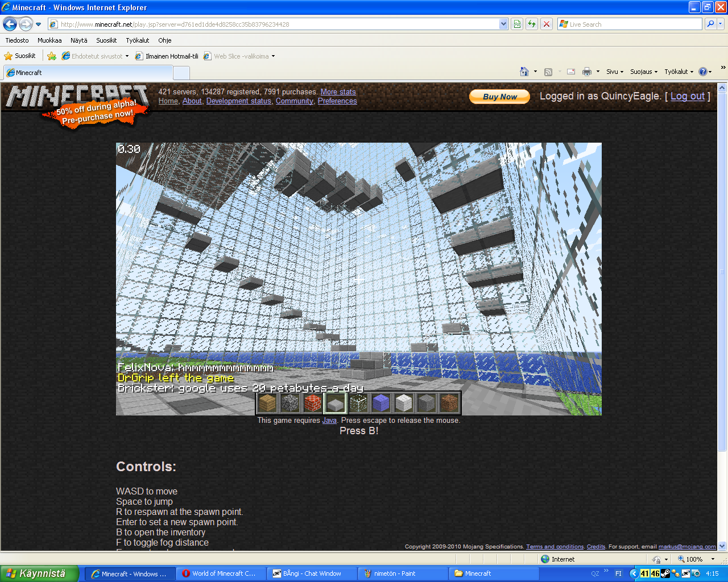Viewport: 728px width, 582px height.
Task: Open the Credits link in footer
Action: [596, 547]
